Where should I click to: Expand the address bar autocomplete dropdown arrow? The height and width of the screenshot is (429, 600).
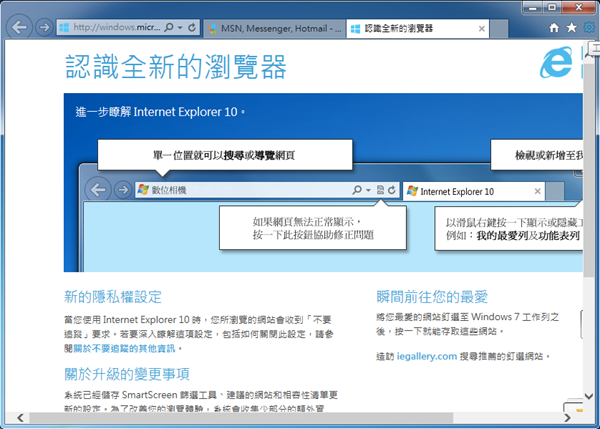[179, 28]
